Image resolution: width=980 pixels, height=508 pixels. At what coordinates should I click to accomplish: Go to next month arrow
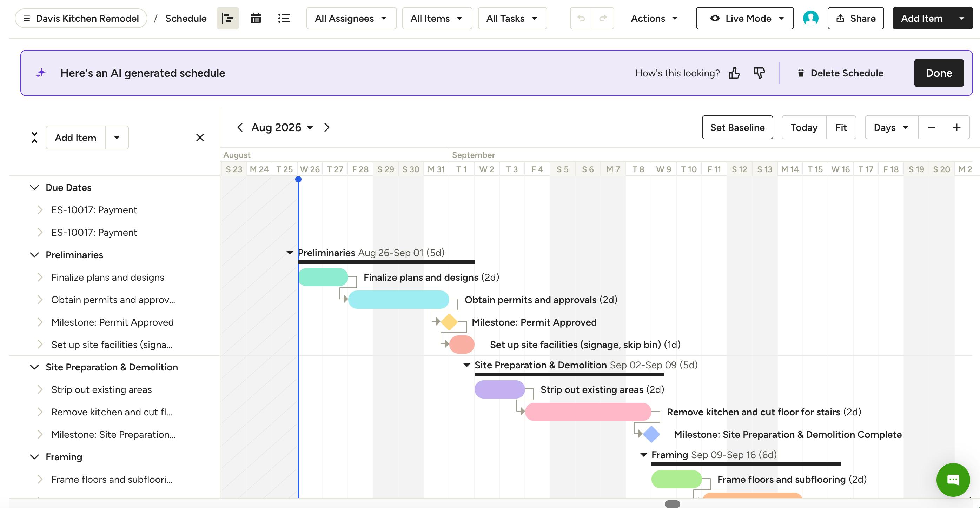(x=326, y=127)
